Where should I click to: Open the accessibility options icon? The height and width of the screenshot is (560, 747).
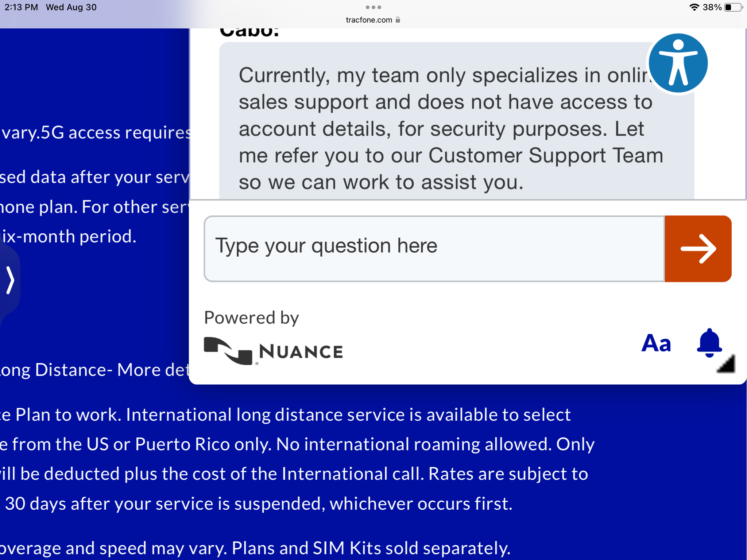[x=678, y=63]
